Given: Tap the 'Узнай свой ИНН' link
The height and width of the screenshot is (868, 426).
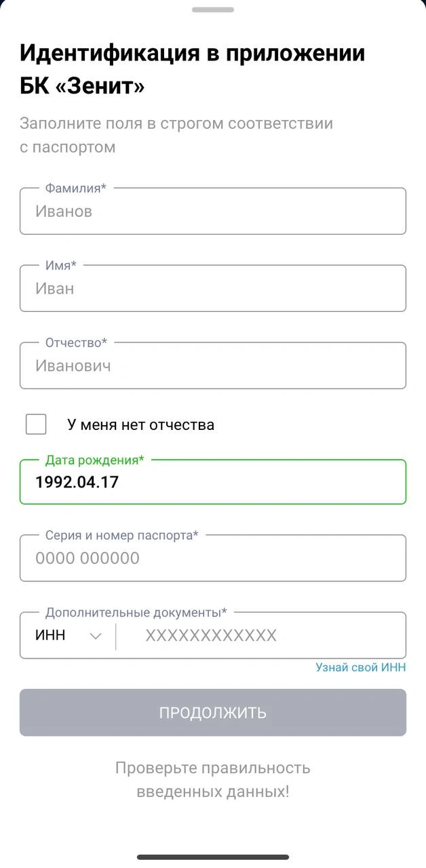Looking at the screenshot, I should 360,667.
